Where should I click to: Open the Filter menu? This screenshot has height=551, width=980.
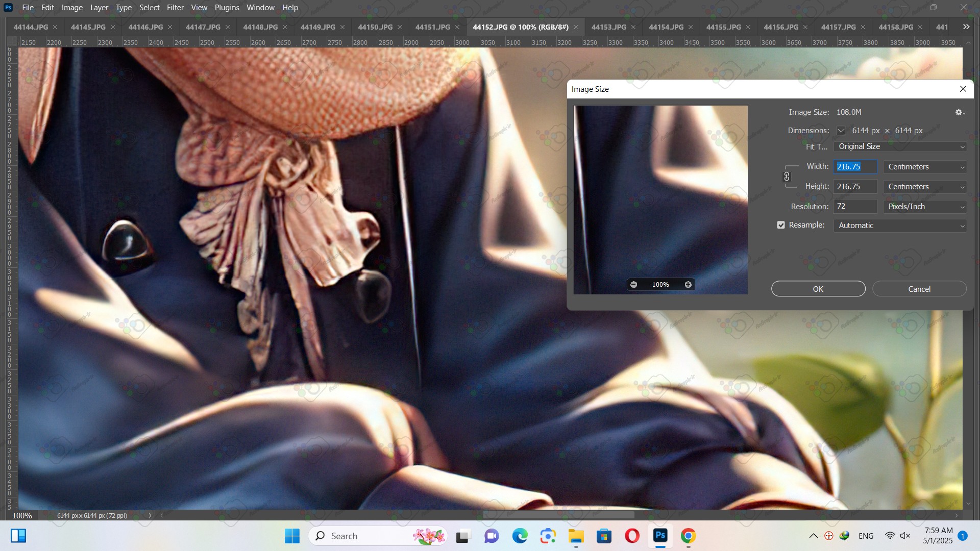(x=175, y=8)
